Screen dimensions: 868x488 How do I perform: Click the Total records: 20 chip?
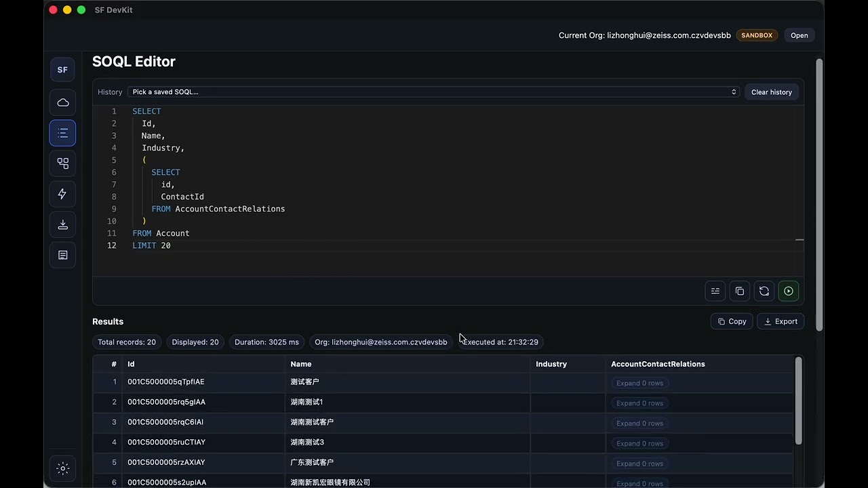[x=127, y=342]
